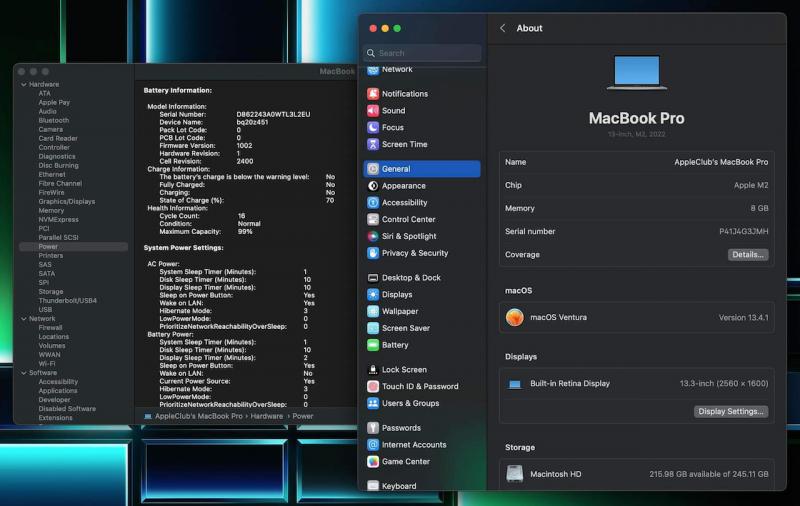Open Focus via the moon icon
This screenshot has height=506, width=800.
[373, 127]
